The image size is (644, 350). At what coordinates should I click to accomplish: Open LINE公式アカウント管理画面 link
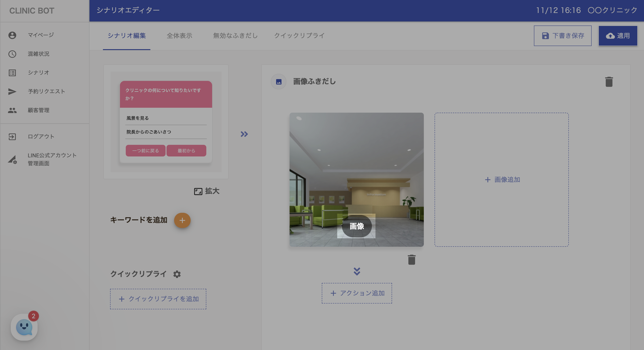tap(52, 159)
